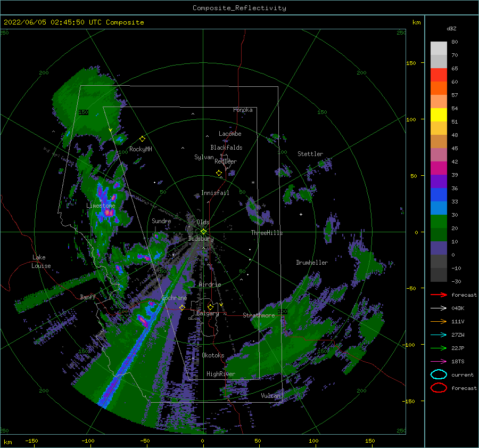Click the Banff label on map
479x448 pixels.
tap(88, 297)
